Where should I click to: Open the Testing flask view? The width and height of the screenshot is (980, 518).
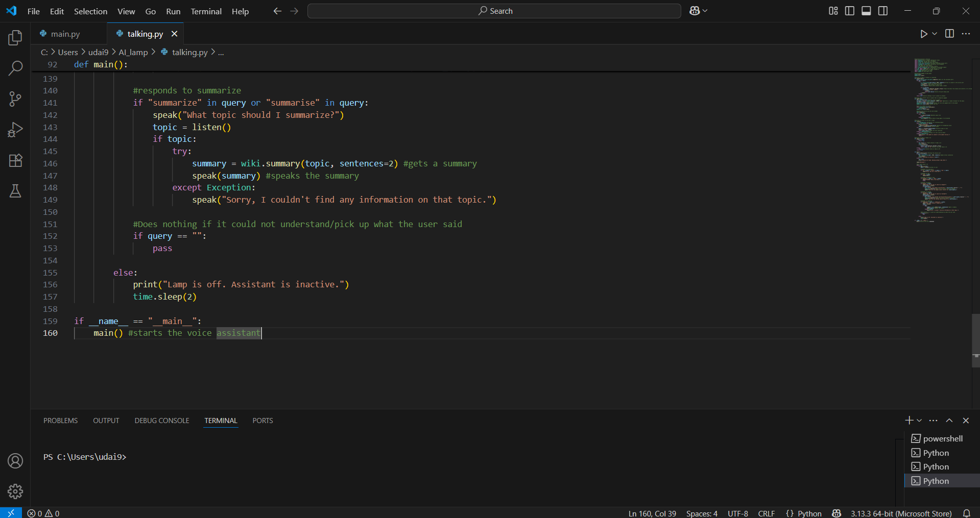coord(15,191)
